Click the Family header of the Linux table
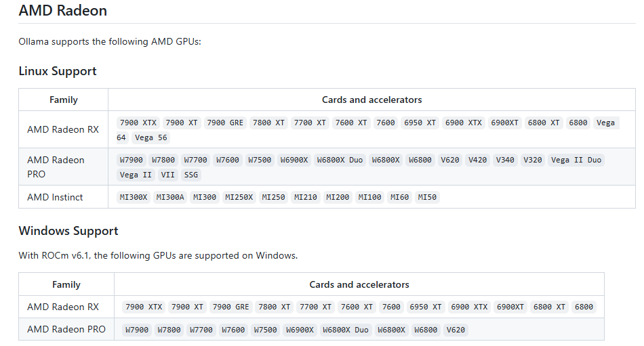644x346 pixels. point(64,100)
